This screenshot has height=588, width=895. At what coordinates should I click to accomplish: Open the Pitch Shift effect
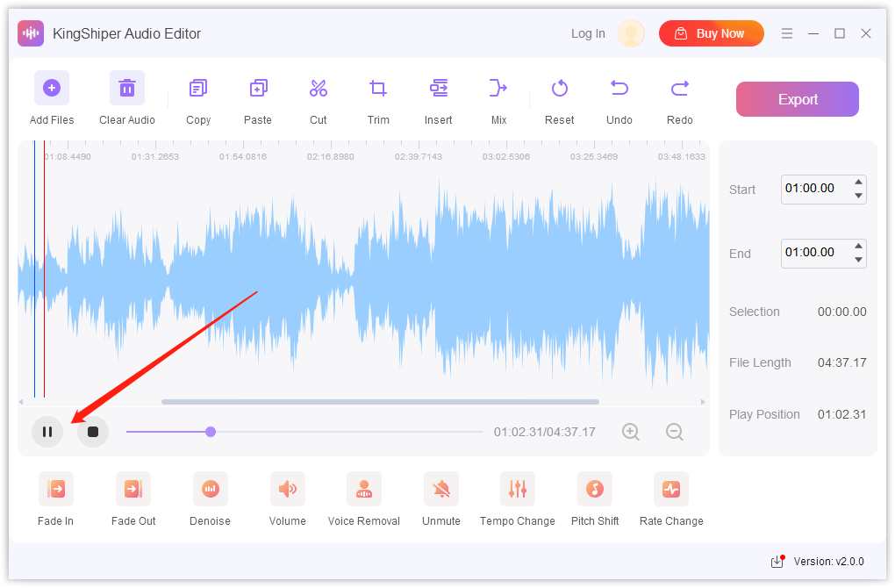pos(595,489)
